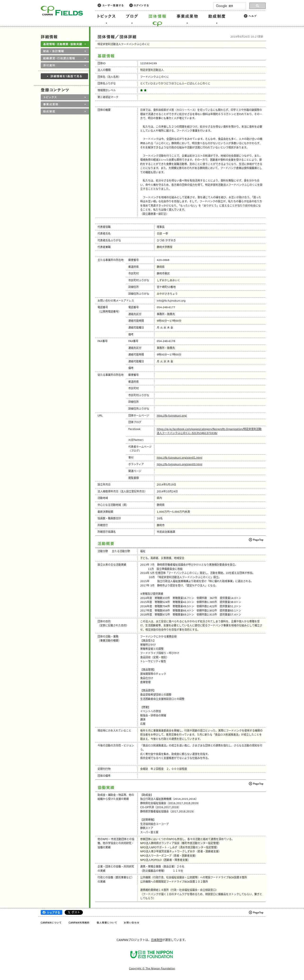The height and width of the screenshot is (980, 304).
Task: Click FAX number 054-248-6178
Action: pyautogui.click(x=166, y=341)
